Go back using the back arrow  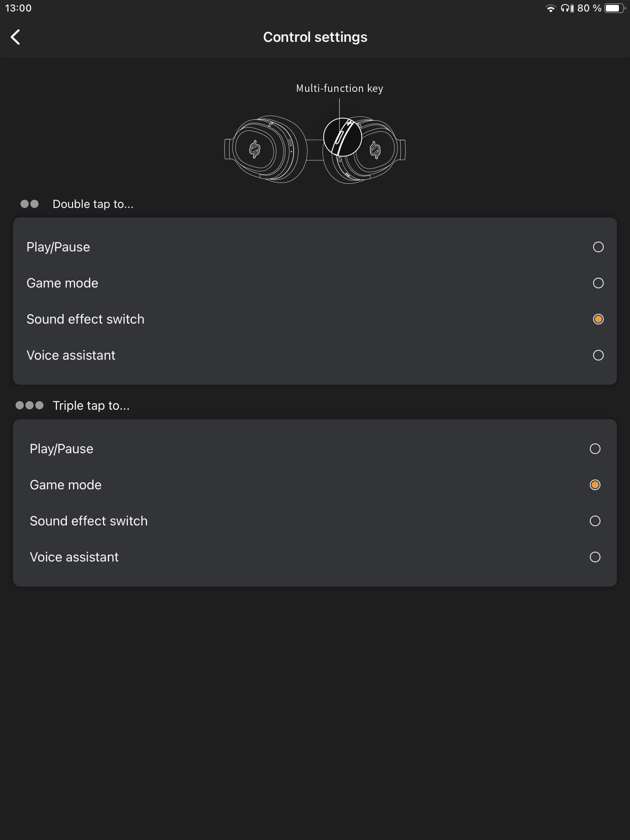[16, 37]
